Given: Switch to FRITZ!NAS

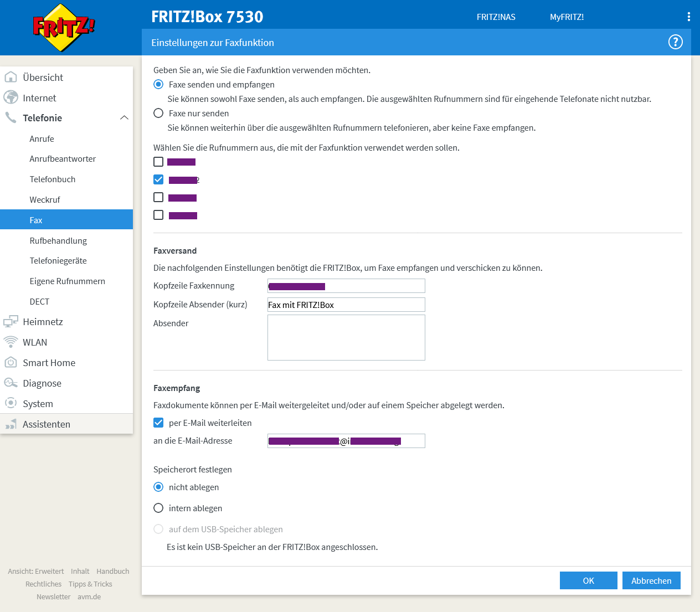Looking at the screenshot, I should point(495,17).
